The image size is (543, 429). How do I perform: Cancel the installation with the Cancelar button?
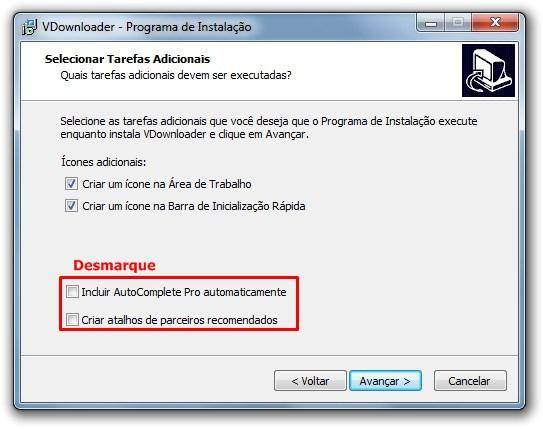click(470, 381)
